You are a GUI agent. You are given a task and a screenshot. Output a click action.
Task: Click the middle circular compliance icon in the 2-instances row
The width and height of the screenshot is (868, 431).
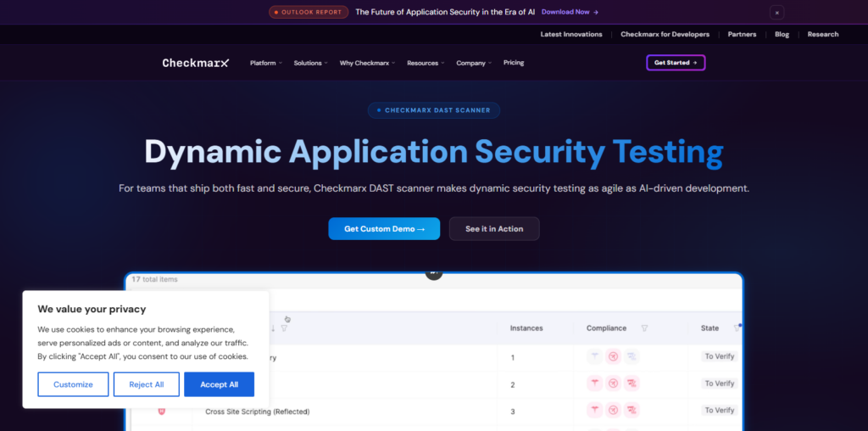pyautogui.click(x=613, y=383)
